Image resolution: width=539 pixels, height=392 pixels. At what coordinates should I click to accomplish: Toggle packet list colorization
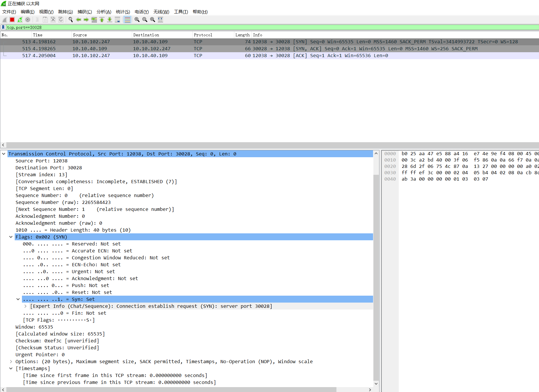click(x=127, y=20)
